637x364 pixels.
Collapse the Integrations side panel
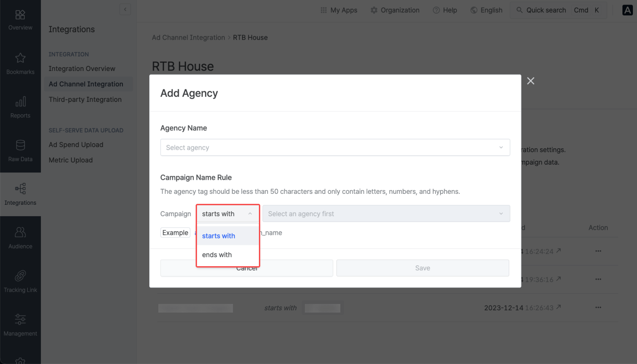tap(125, 9)
